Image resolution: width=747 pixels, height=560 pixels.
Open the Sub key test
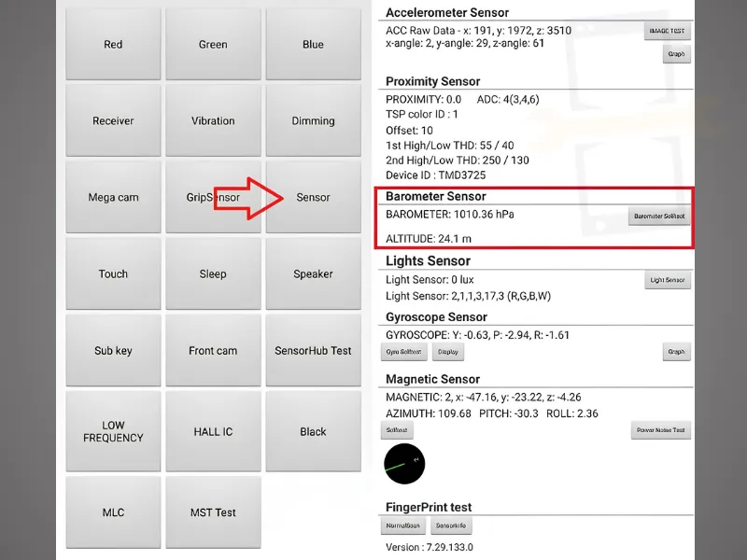pos(113,351)
